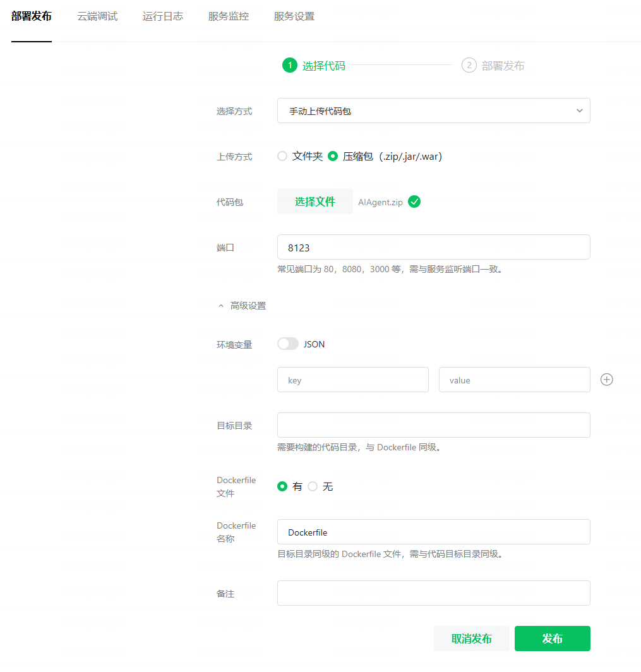Open the 运行日志 tab
The width and height of the screenshot is (641, 672).
pos(163,16)
